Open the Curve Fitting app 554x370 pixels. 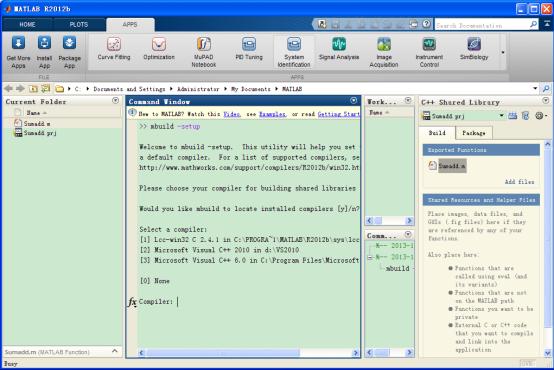(x=114, y=48)
